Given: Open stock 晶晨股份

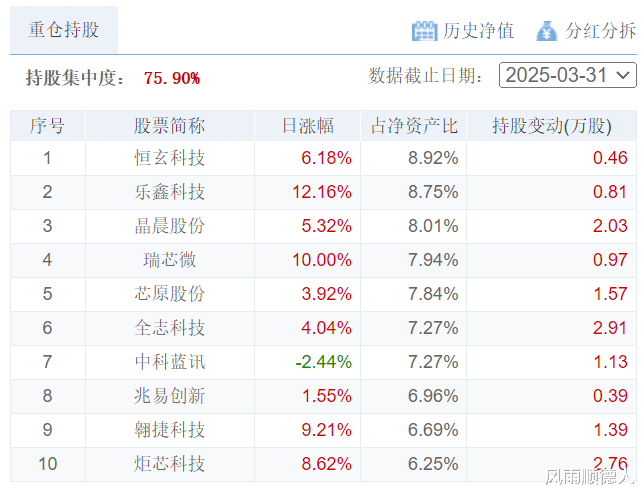Looking at the screenshot, I should [170, 226].
